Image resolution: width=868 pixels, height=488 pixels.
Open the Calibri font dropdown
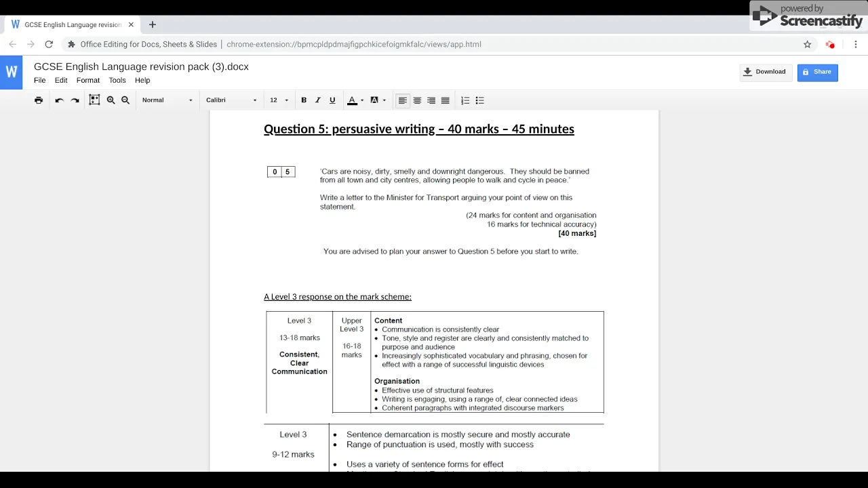(x=231, y=100)
